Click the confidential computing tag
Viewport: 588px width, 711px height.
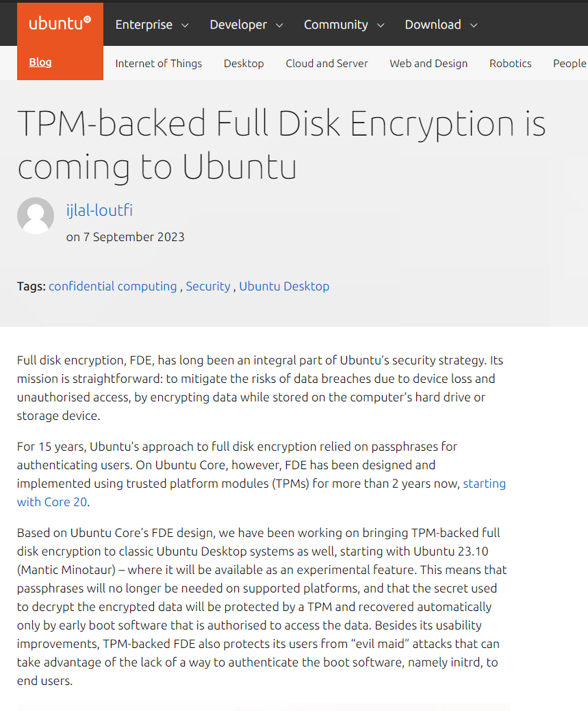[x=112, y=286]
